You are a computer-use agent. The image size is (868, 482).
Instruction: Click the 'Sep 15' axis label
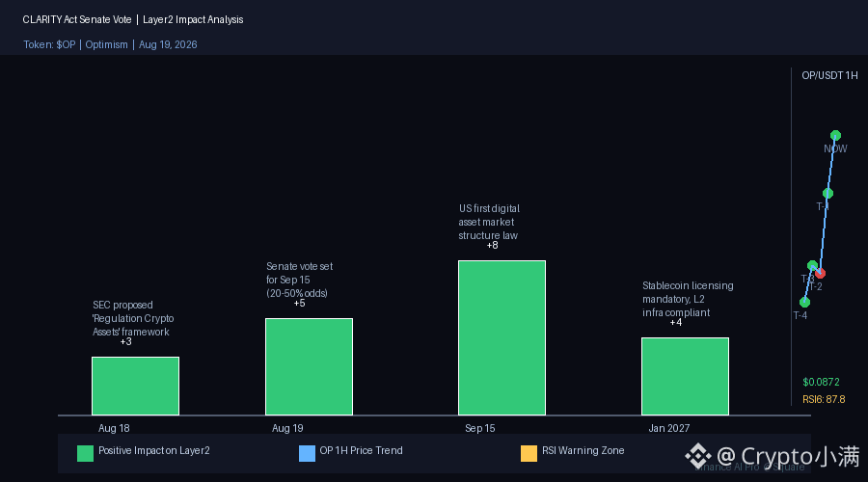coord(480,428)
